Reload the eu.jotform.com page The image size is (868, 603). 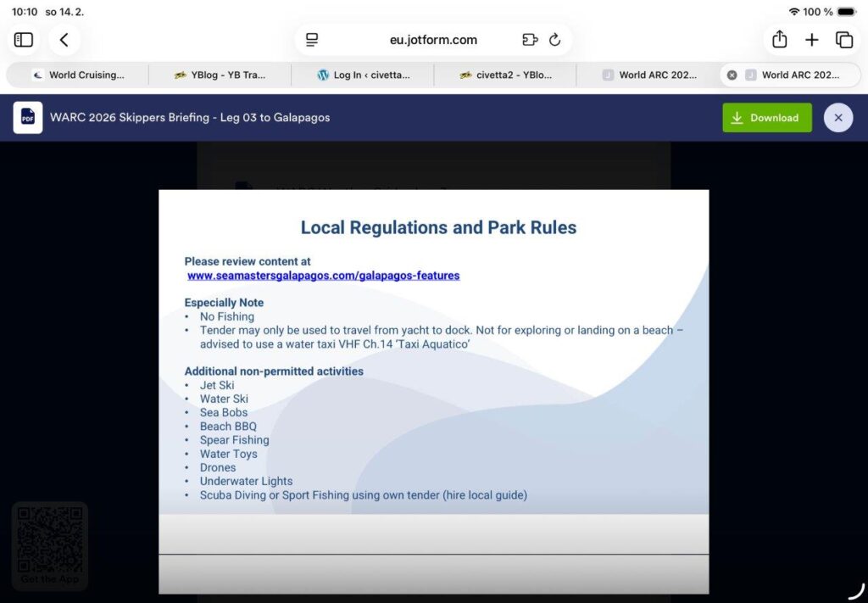coord(555,40)
